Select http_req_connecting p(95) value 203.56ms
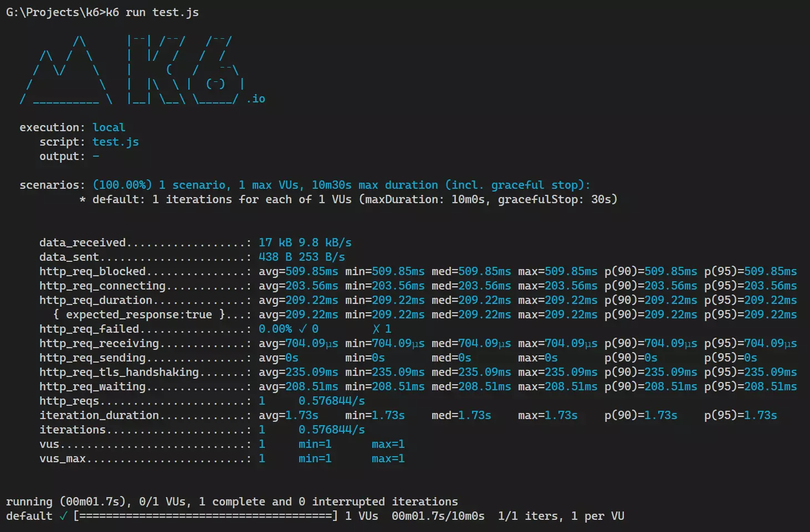The height and width of the screenshot is (532, 810). click(771, 286)
